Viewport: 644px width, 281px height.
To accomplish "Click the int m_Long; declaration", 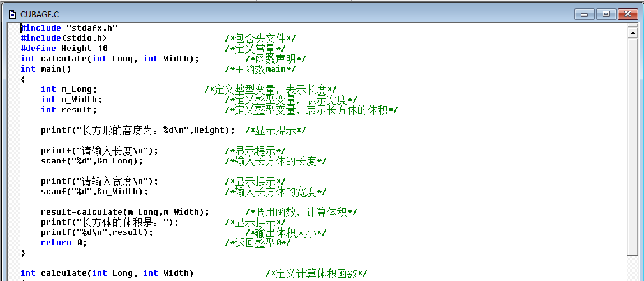I will point(69,89).
